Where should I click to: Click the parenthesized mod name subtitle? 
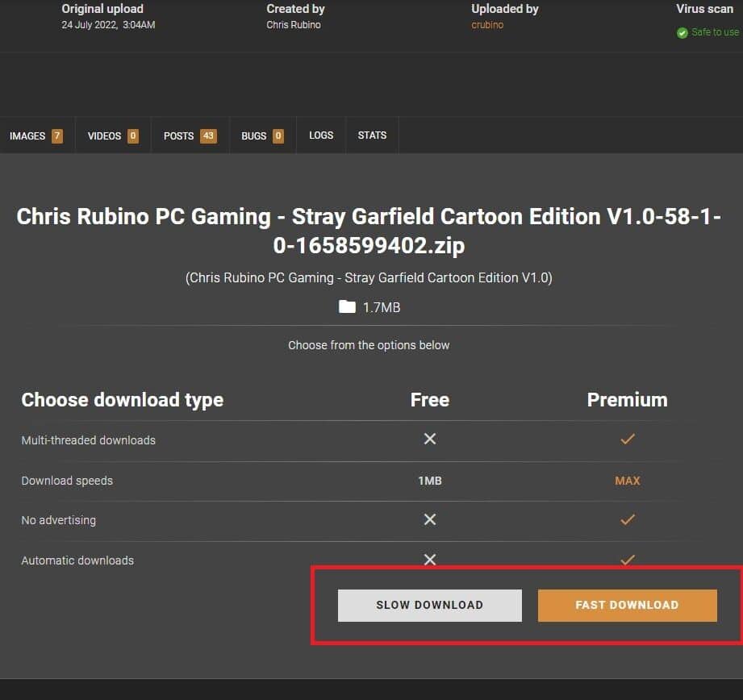coord(369,277)
